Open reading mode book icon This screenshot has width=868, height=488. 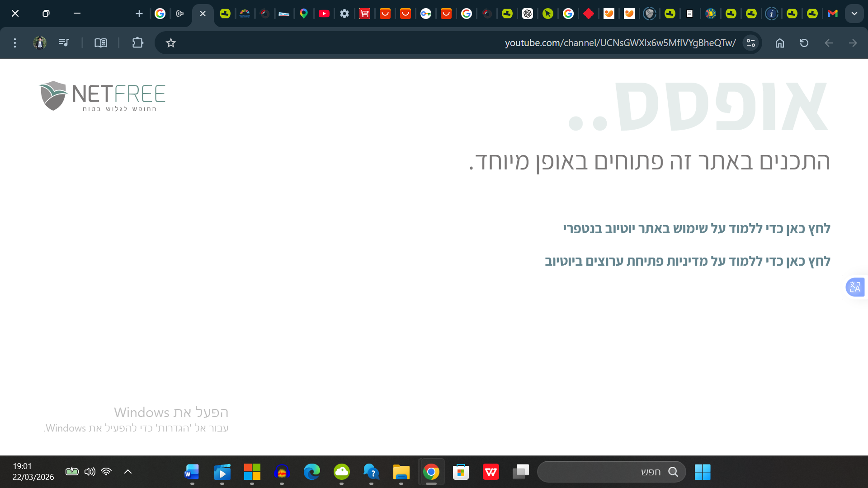click(100, 43)
